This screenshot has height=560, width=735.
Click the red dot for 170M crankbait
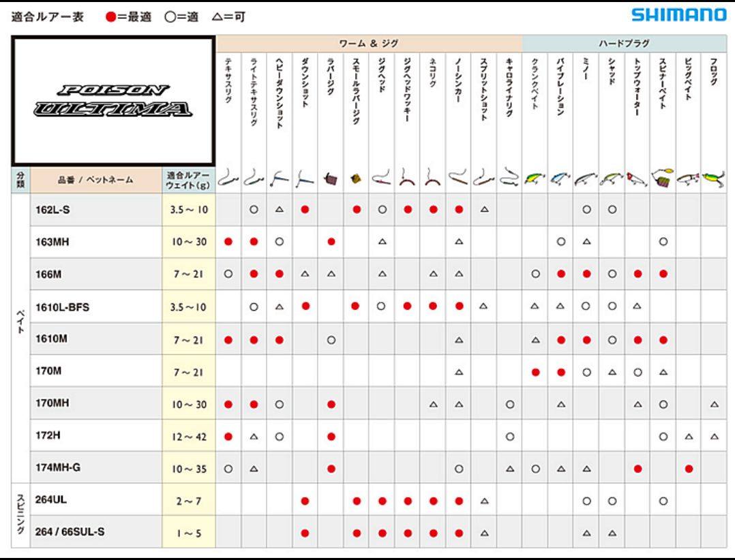tap(535, 372)
